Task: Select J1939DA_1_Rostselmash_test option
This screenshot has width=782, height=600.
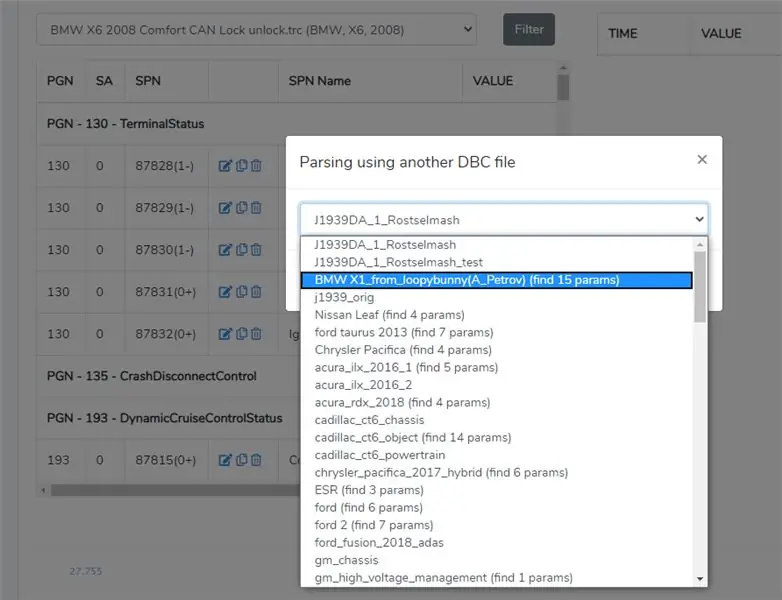Action: coord(496,262)
